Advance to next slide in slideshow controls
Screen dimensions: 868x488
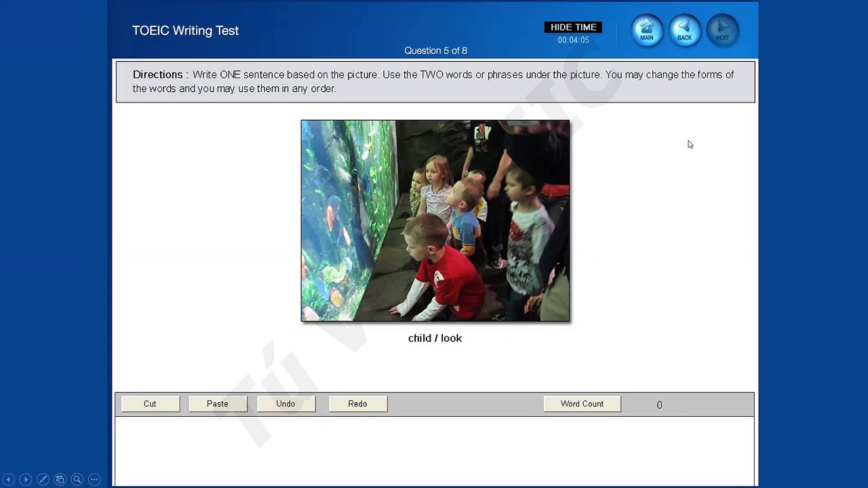pyautogui.click(x=26, y=479)
